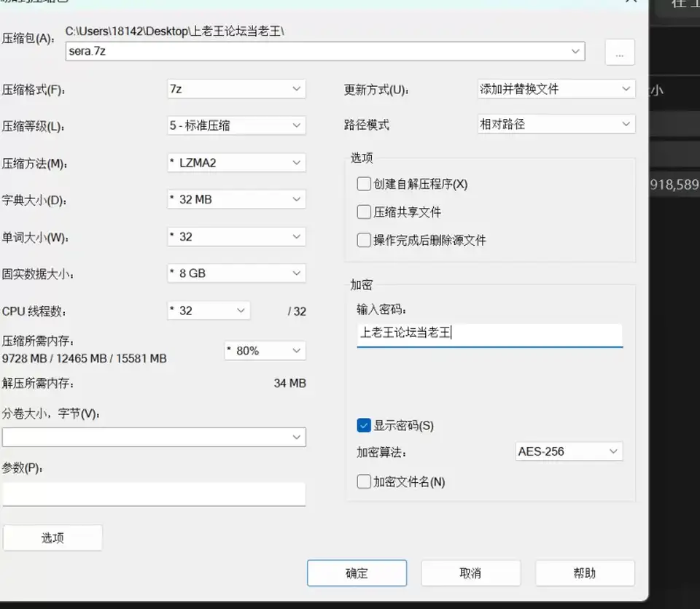The image size is (700, 609).
Task: Open path mode 相对路径 dropdown
Action: click(556, 124)
